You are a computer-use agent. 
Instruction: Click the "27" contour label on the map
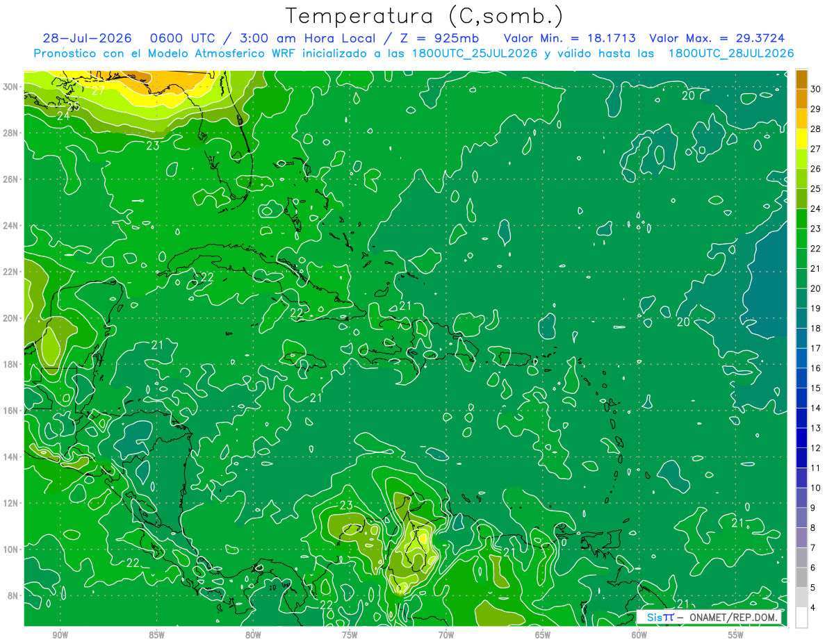coord(99,90)
